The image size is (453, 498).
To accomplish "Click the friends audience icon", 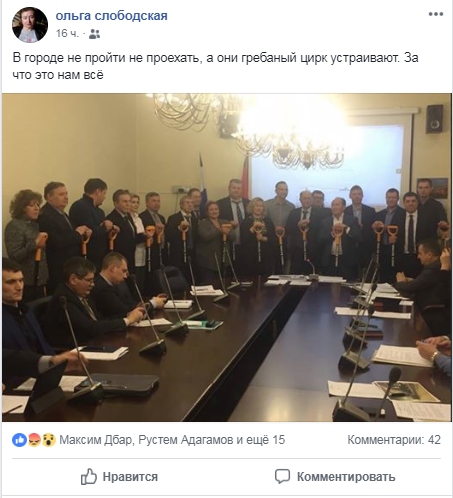I will 94,34.
